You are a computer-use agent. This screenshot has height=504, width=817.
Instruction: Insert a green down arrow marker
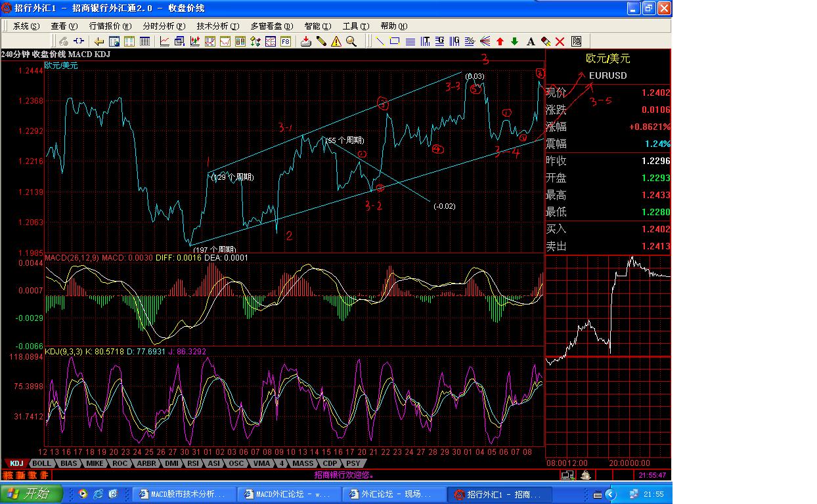click(515, 41)
